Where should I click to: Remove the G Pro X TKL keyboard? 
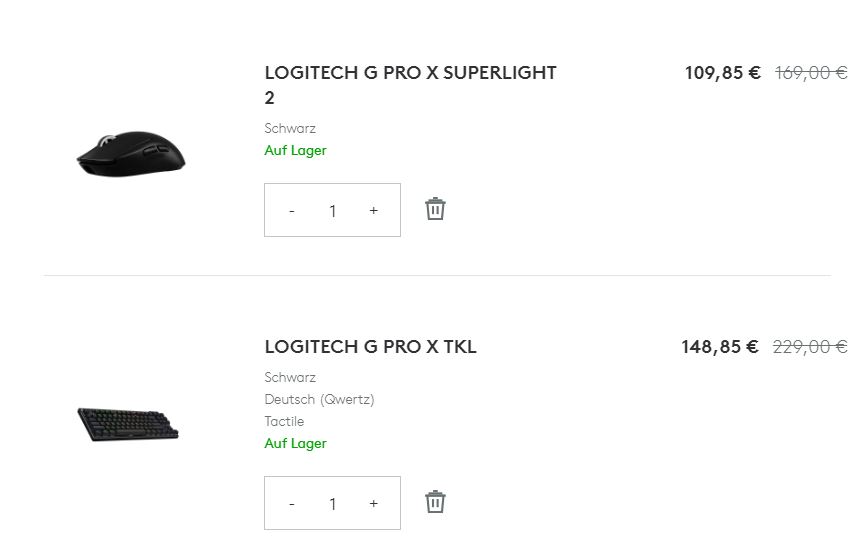(435, 502)
